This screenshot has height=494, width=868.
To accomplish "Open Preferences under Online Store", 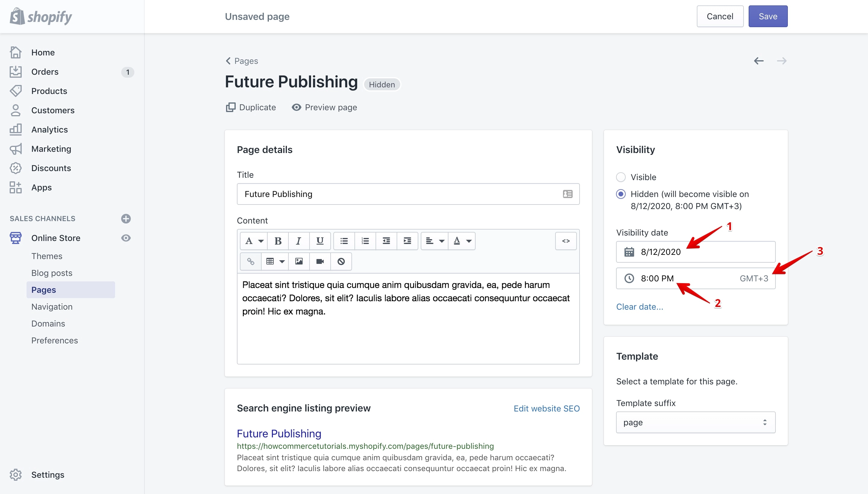I will pyautogui.click(x=55, y=340).
